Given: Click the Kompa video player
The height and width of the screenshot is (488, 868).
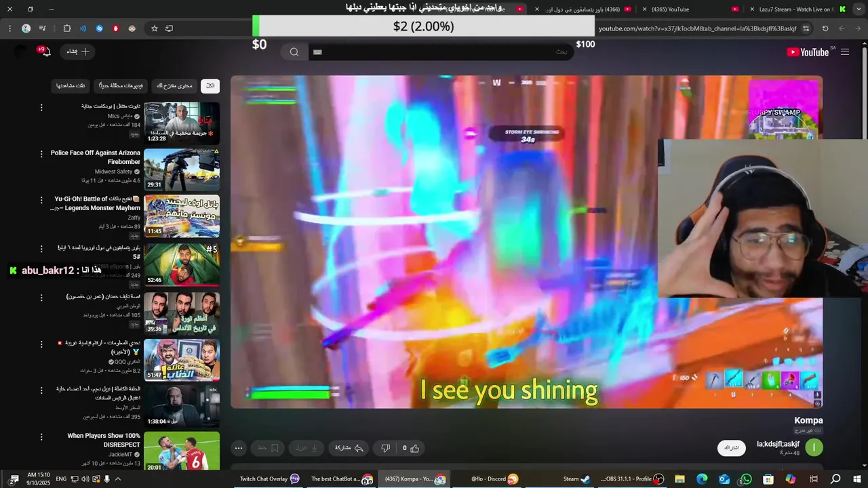Looking at the screenshot, I should click(x=526, y=242).
